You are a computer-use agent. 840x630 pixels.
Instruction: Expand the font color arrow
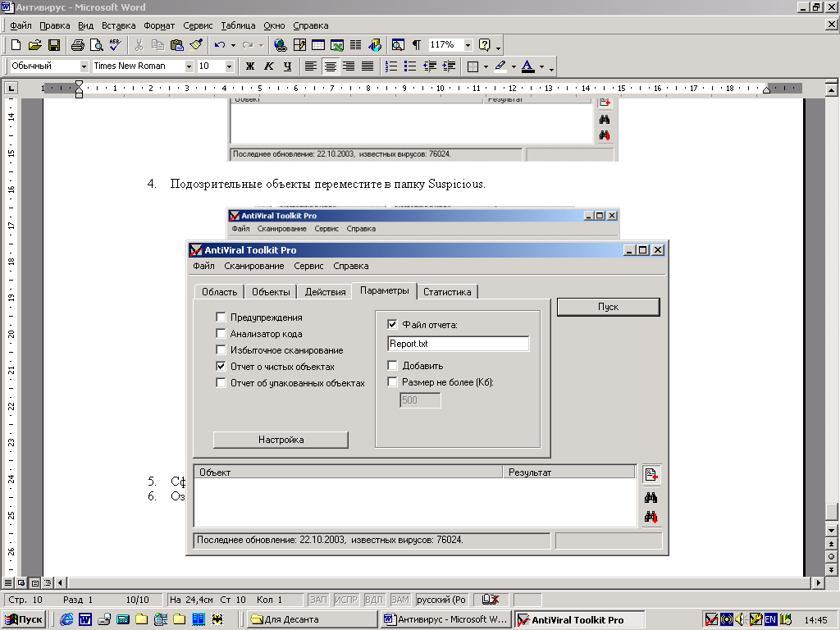(x=541, y=66)
